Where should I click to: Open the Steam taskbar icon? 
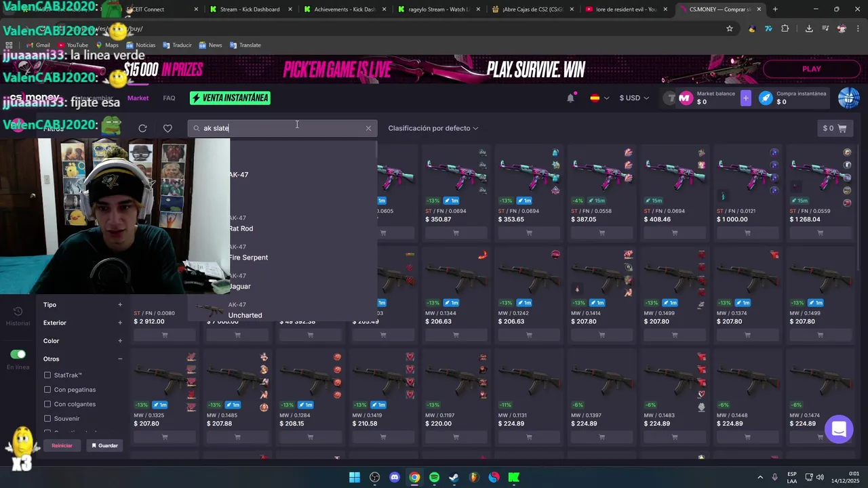454,477
